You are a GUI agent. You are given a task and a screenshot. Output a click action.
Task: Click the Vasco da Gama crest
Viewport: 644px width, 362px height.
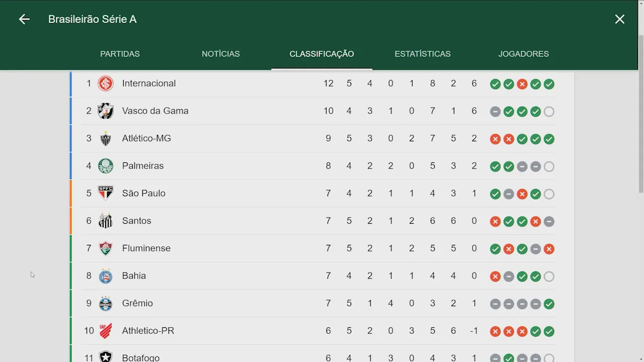point(106,111)
